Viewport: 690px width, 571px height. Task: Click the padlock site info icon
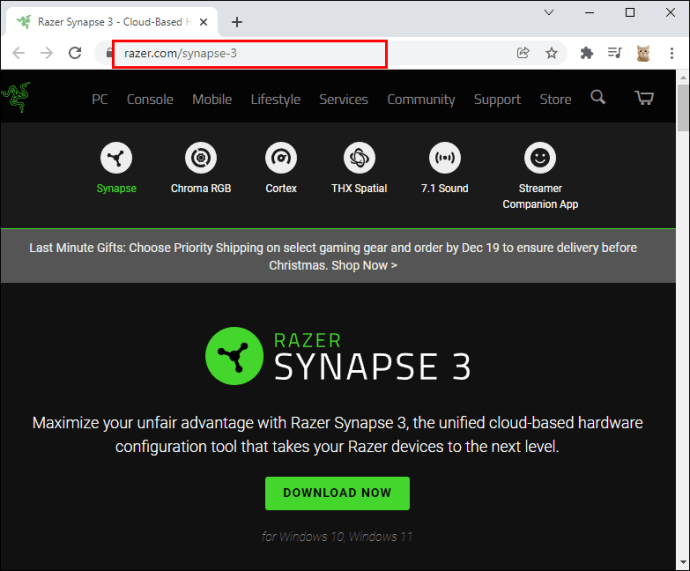tap(109, 53)
